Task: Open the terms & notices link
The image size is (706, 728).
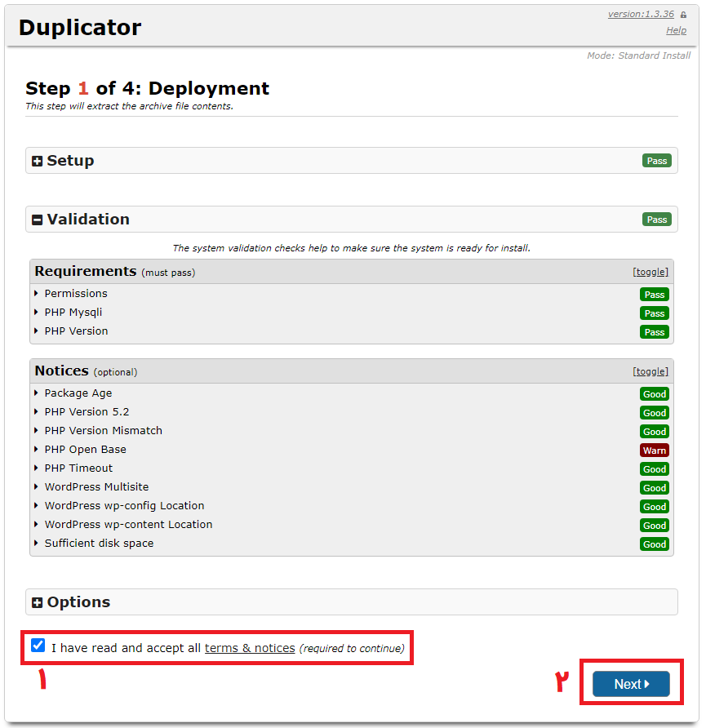Action: [250, 648]
